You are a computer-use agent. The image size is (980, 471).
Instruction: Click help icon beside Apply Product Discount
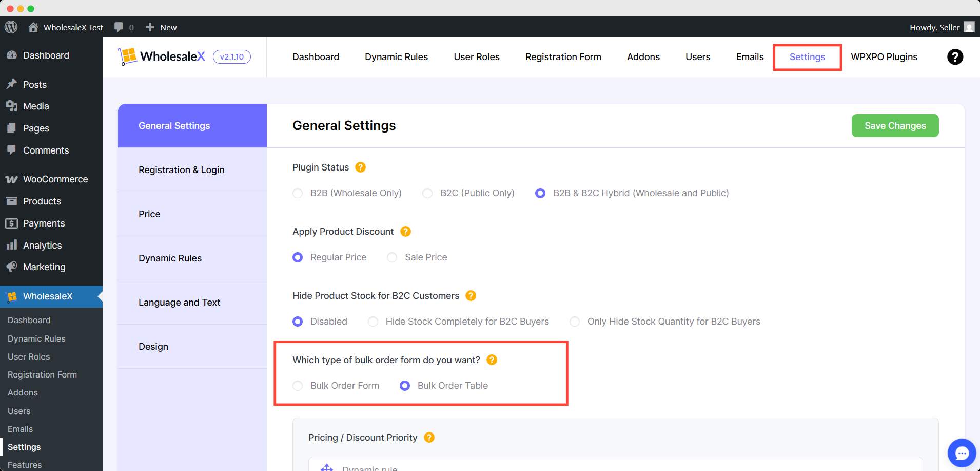405,232
